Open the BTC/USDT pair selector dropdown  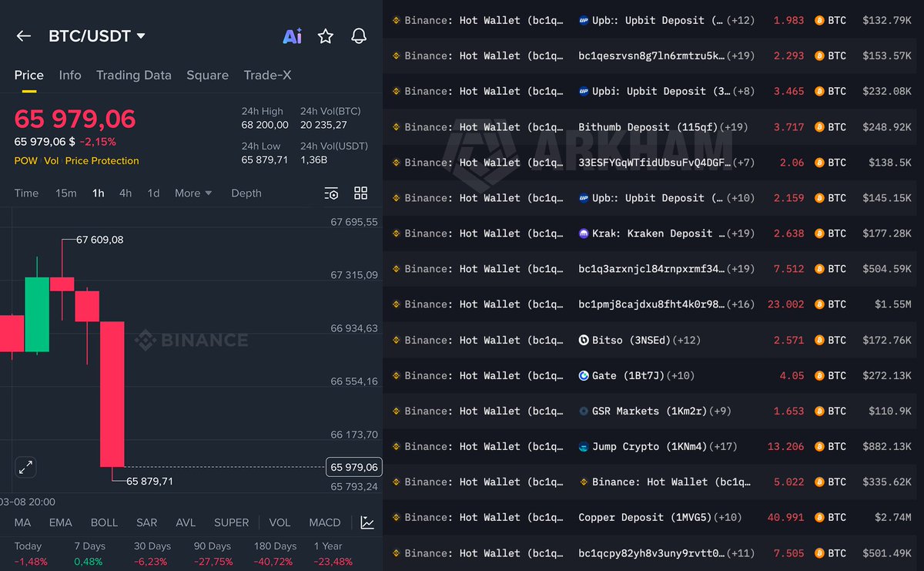[x=97, y=36]
